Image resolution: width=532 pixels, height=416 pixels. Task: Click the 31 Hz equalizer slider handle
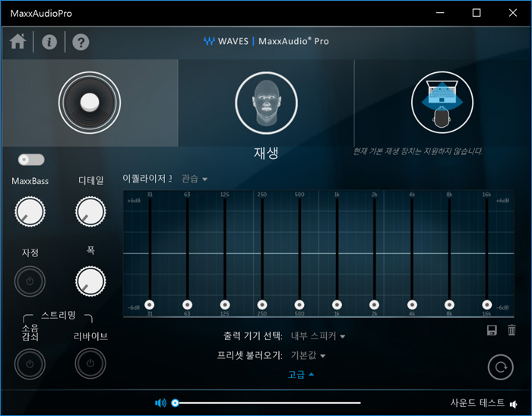pos(150,305)
